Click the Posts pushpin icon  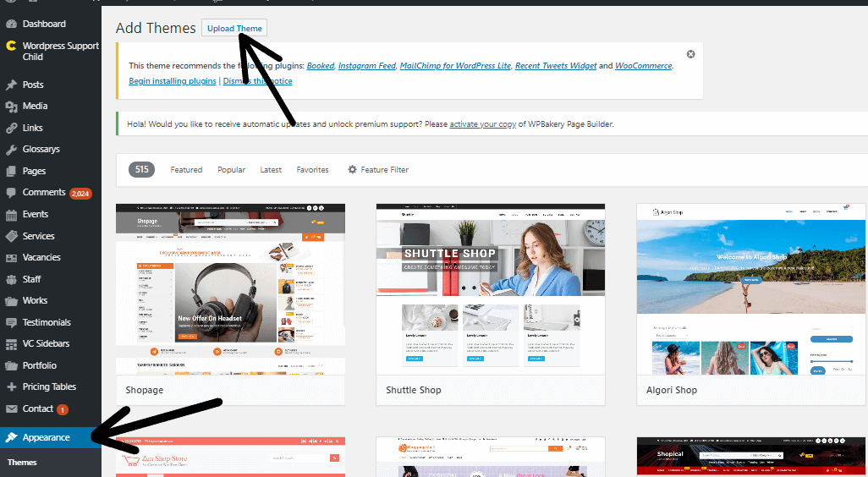pos(11,85)
